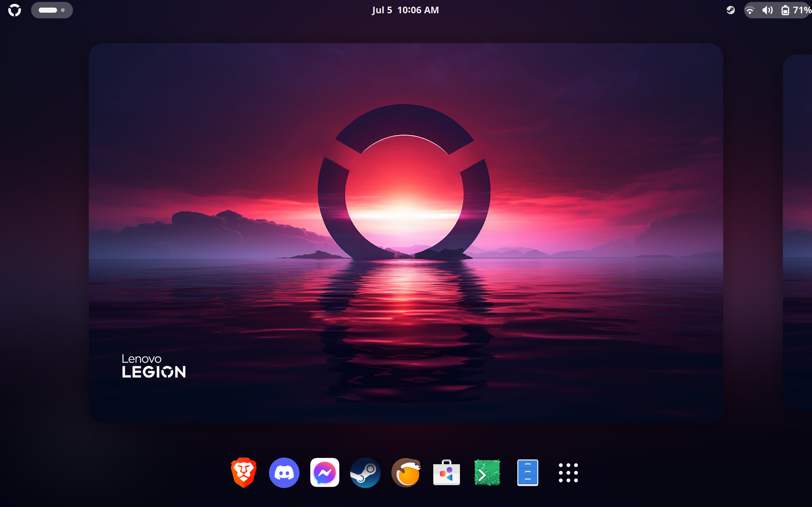Click the Steam icon in the system tray
Image resolution: width=812 pixels, height=507 pixels.
click(x=730, y=10)
